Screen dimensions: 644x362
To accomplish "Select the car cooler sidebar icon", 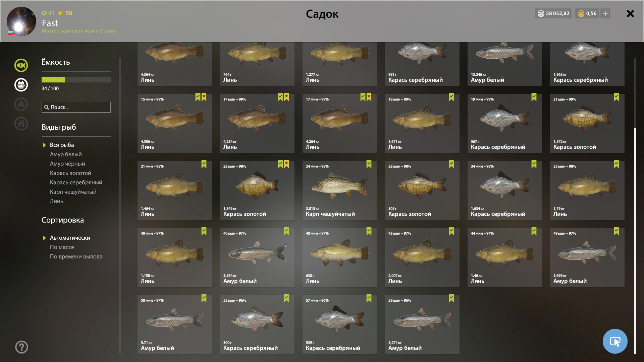I will [21, 85].
